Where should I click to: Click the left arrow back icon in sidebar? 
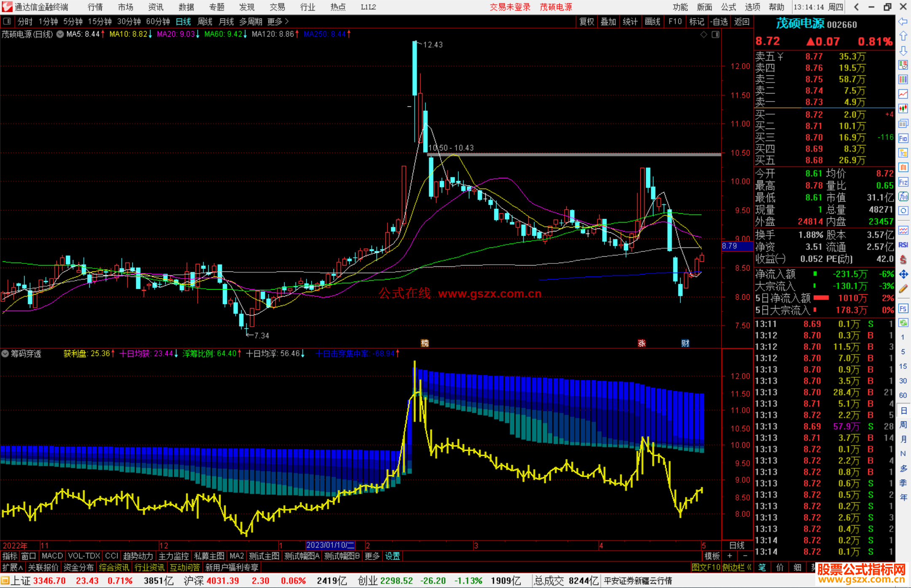tap(903, 21)
